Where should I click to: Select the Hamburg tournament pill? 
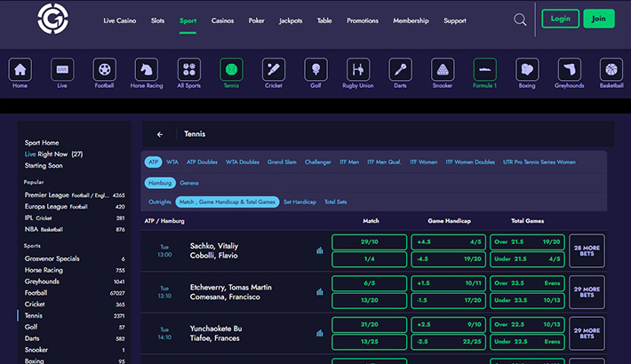[x=160, y=183]
